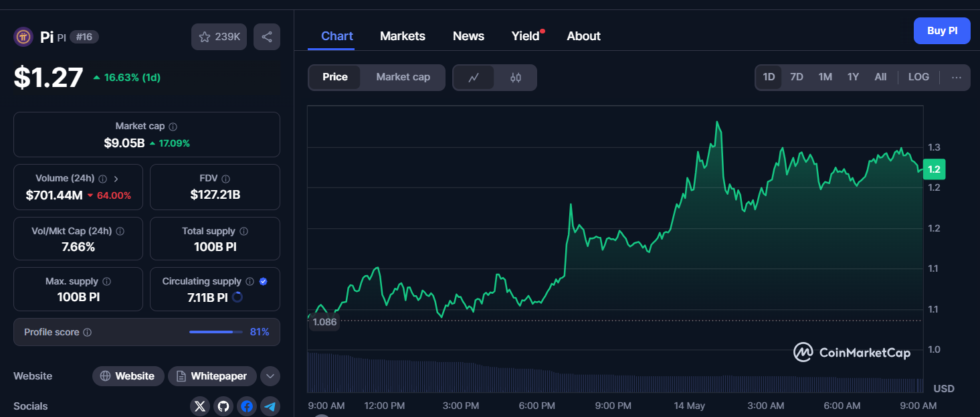
Task: Open the Chart tab
Action: (337, 36)
